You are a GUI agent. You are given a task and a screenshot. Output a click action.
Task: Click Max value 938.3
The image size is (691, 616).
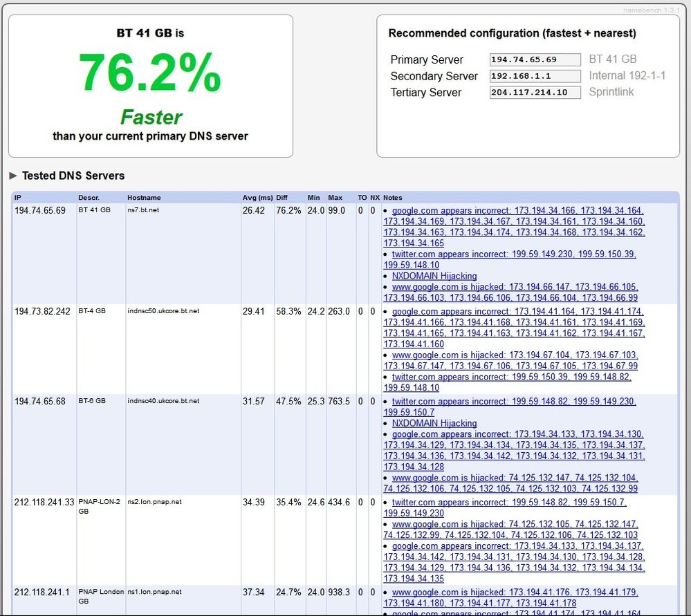pyautogui.click(x=339, y=592)
